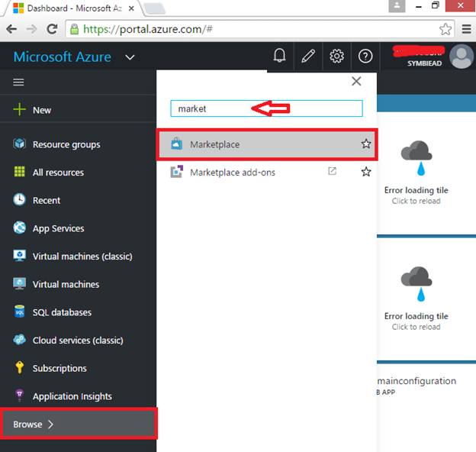
Task: Click the Virtual machines label
Action: (x=66, y=284)
